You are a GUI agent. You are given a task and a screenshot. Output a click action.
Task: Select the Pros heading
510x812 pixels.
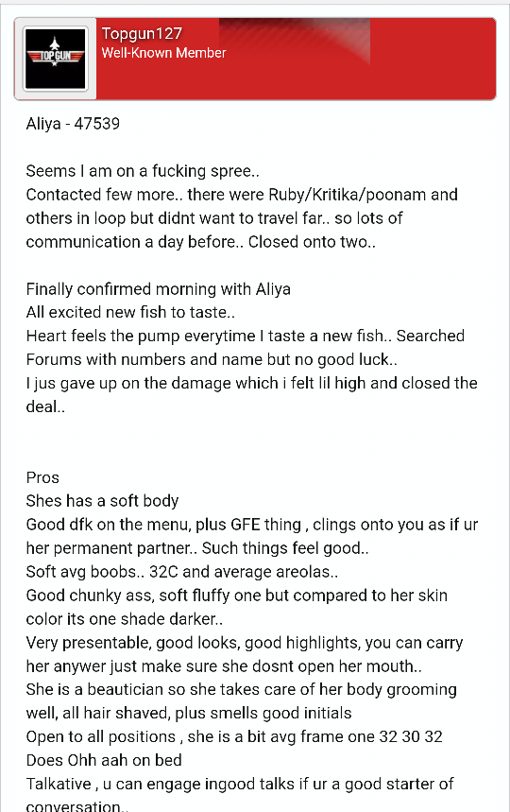(x=42, y=477)
